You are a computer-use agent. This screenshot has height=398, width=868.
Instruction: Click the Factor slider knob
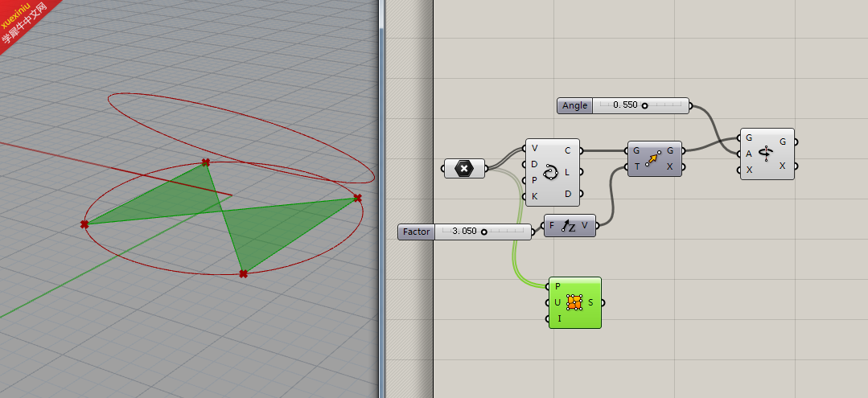[483, 232]
